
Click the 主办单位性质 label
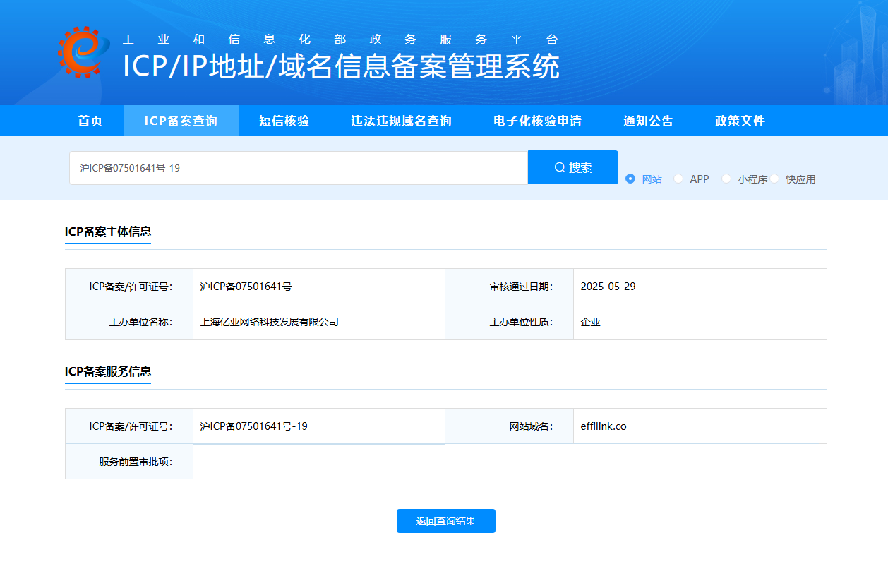(x=521, y=322)
